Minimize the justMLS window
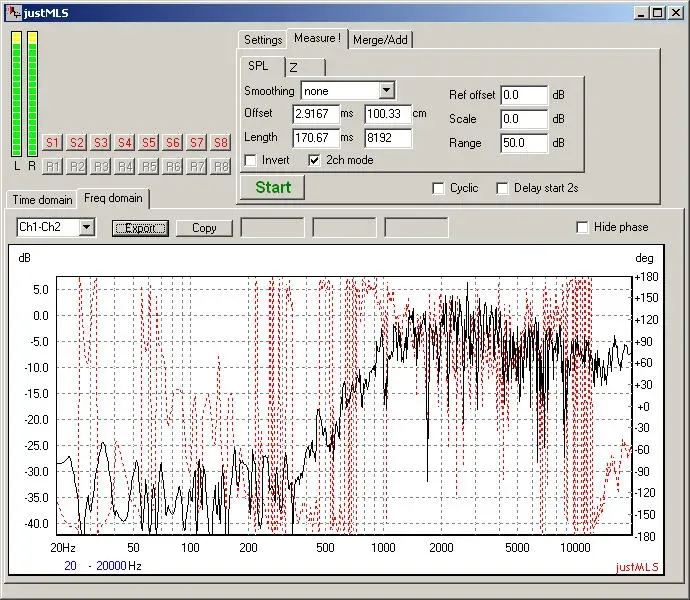This screenshot has height=600, width=690. 641,13
